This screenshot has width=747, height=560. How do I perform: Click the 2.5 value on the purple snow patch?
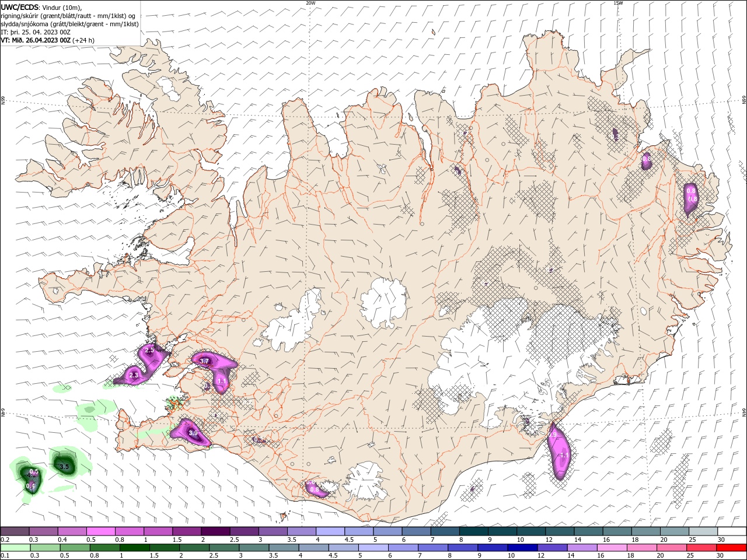149,351
